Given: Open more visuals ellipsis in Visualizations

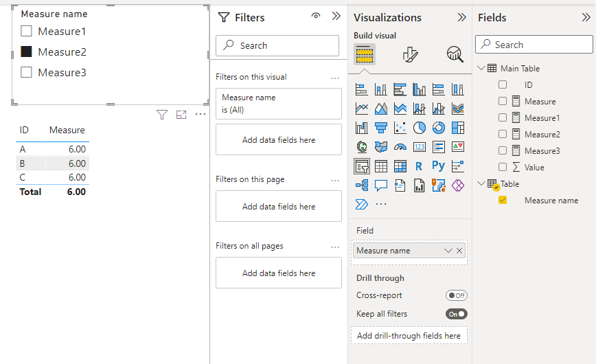Looking at the screenshot, I should (381, 204).
